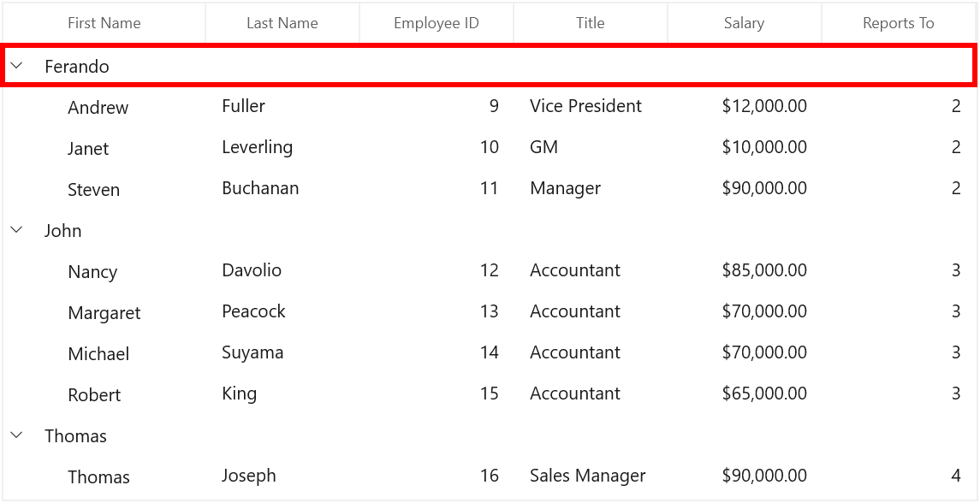This screenshot has width=980, height=503.
Task: Sort by First Name column header
Action: tap(104, 23)
